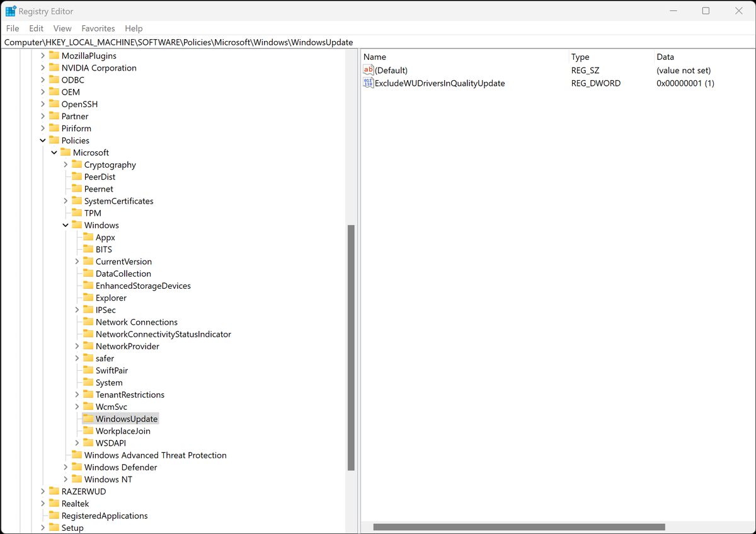Expand the Windows Defender key
Image resolution: width=756 pixels, height=534 pixels.
pos(66,467)
